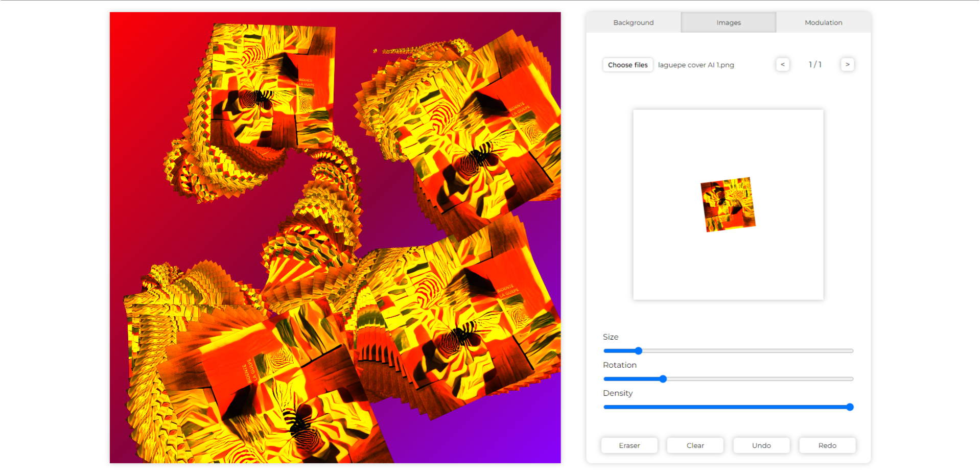
Task: Go to next image with > button
Action: [847, 64]
